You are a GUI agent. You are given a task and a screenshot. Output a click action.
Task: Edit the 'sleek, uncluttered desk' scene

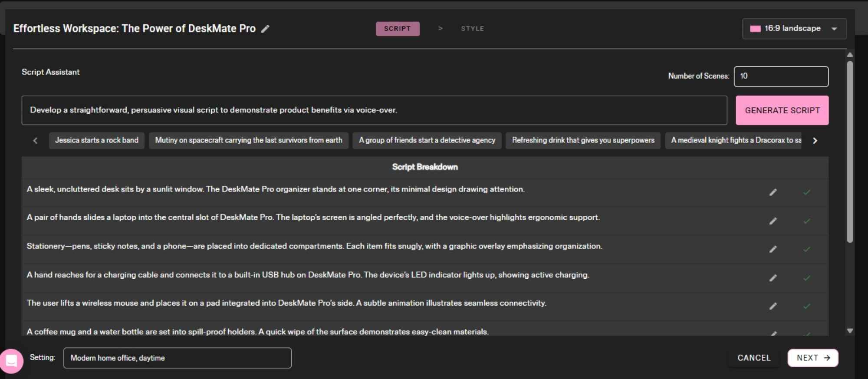[773, 192]
